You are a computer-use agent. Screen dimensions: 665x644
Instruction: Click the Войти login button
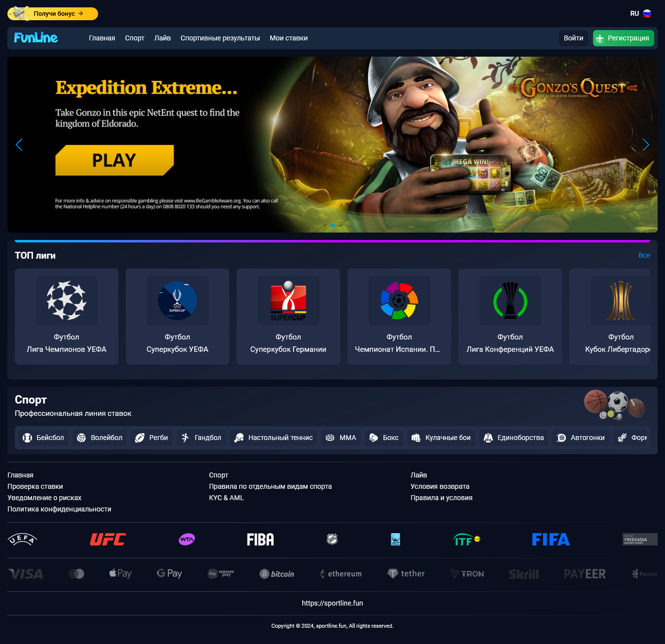coord(573,38)
